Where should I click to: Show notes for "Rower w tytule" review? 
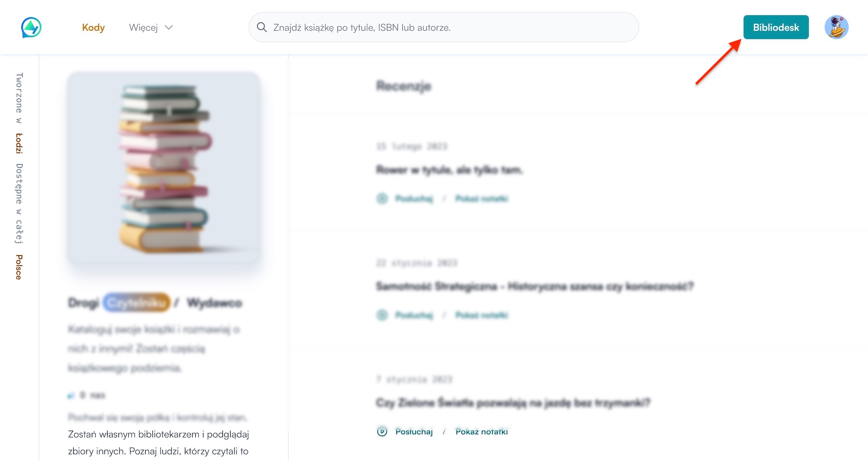click(481, 199)
